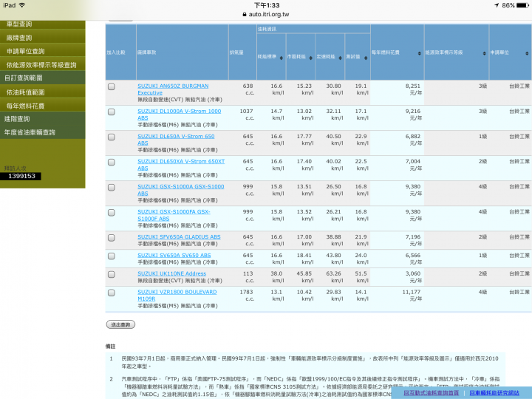Select 自訂查詢範圍 sidebar section
Screen dimensions: 532x399
coord(42,78)
